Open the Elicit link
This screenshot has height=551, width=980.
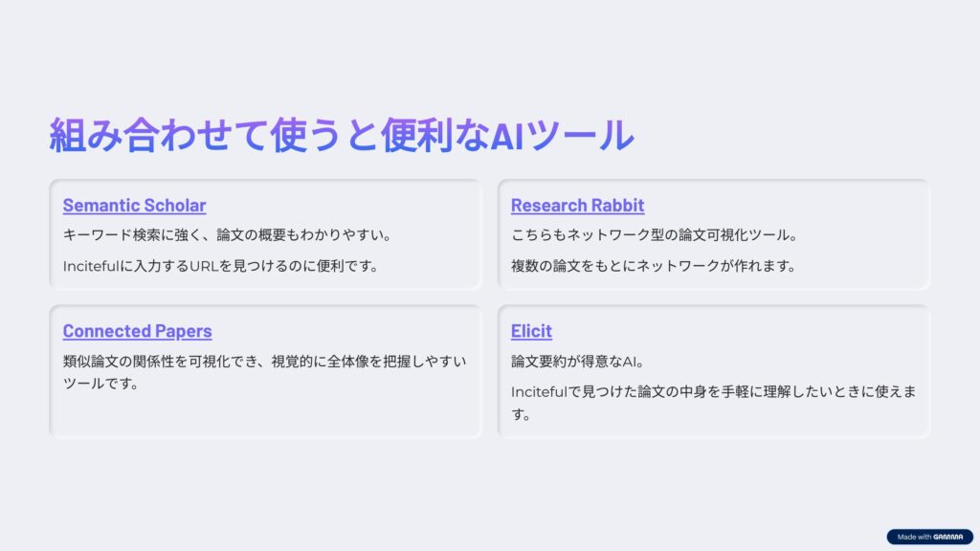pos(531,331)
